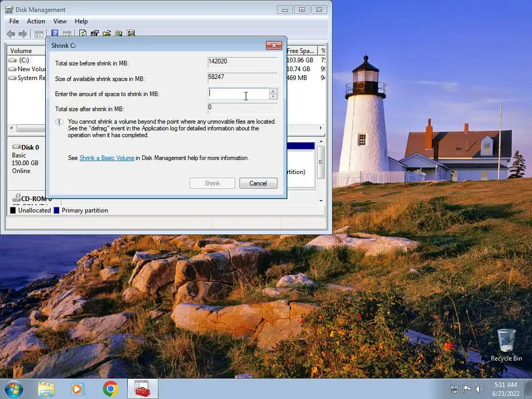Click the Total size before shrink field
This screenshot has height=399, width=532.
[243, 63]
